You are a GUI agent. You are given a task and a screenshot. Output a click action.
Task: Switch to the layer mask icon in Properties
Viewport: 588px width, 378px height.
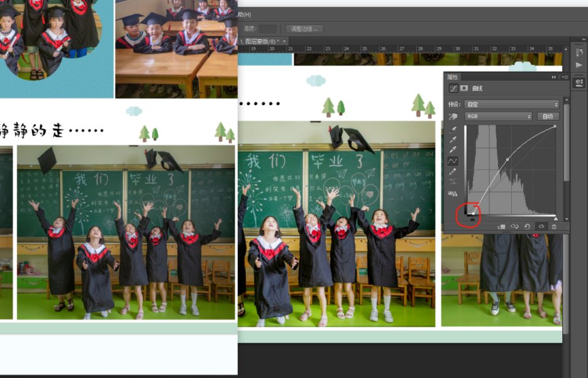[x=464, y=88]
